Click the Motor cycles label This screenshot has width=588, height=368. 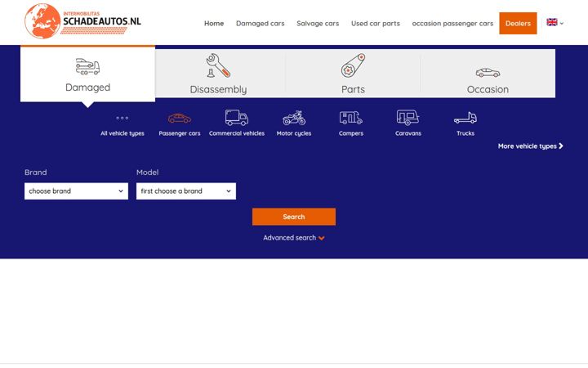[x=294, y=133]
